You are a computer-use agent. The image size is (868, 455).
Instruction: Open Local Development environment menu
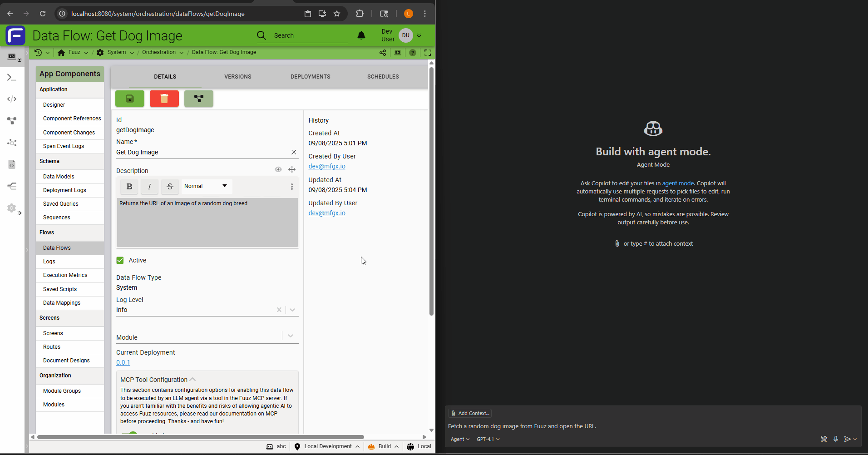pyautogui.click(x=327, y=446)
